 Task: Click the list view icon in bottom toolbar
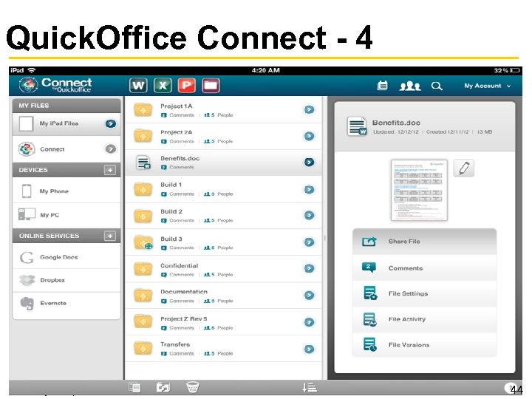(134, 387)
